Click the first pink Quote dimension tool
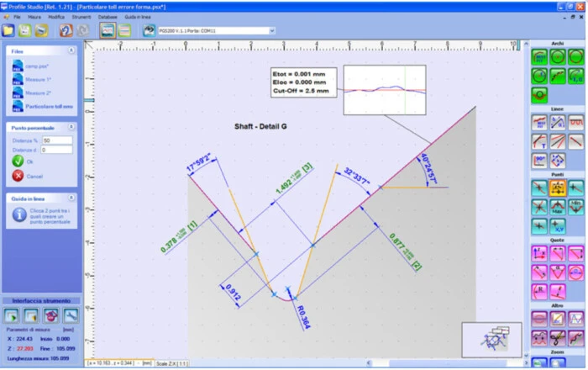588x370 pixels. [x=538, y=254]
